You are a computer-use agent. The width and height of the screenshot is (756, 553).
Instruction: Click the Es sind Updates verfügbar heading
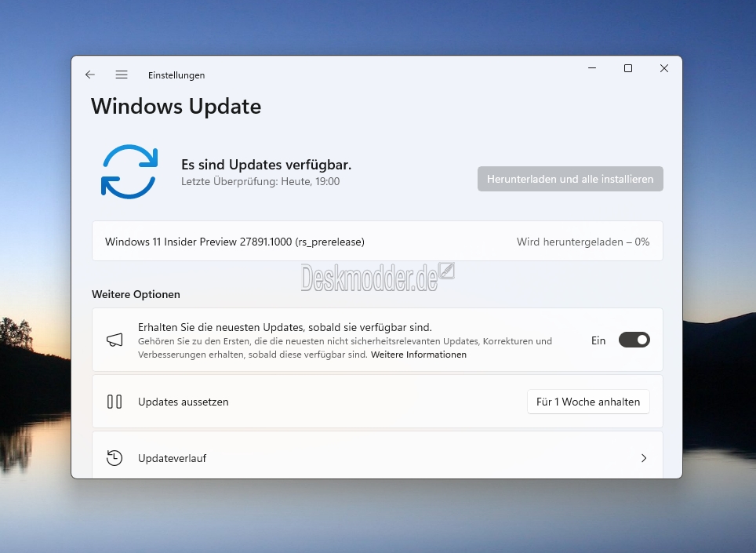click(x=266, y=165)
